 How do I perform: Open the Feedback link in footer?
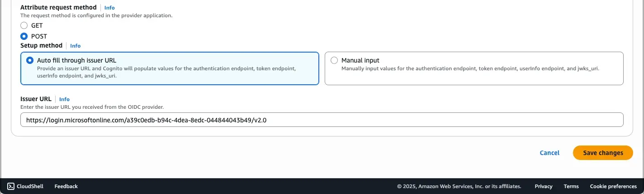pos(66,186)
